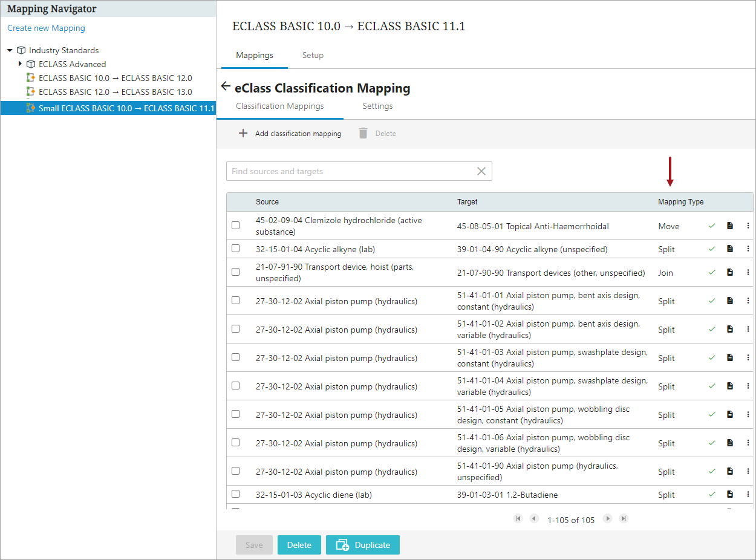The width and height of the screenshot is (756, 560).
Task: Open the Settings sub-tab
Action: pos(377,106)
